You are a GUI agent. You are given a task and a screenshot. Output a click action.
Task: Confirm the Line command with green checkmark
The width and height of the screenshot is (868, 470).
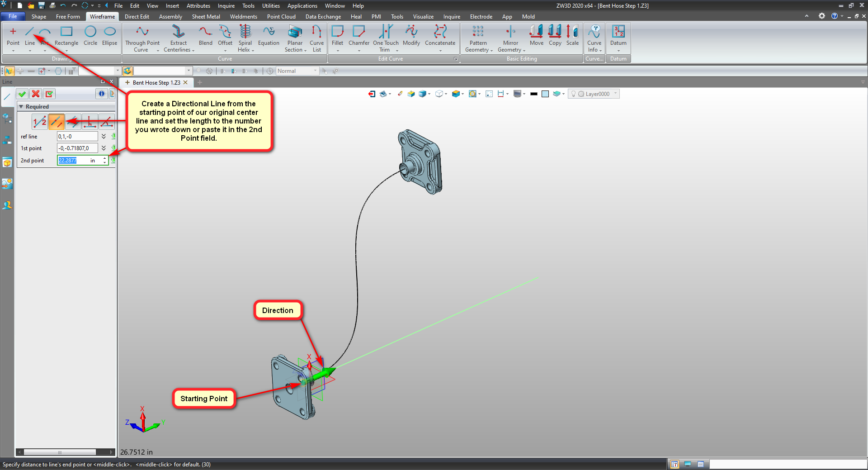tap(22, 94)
